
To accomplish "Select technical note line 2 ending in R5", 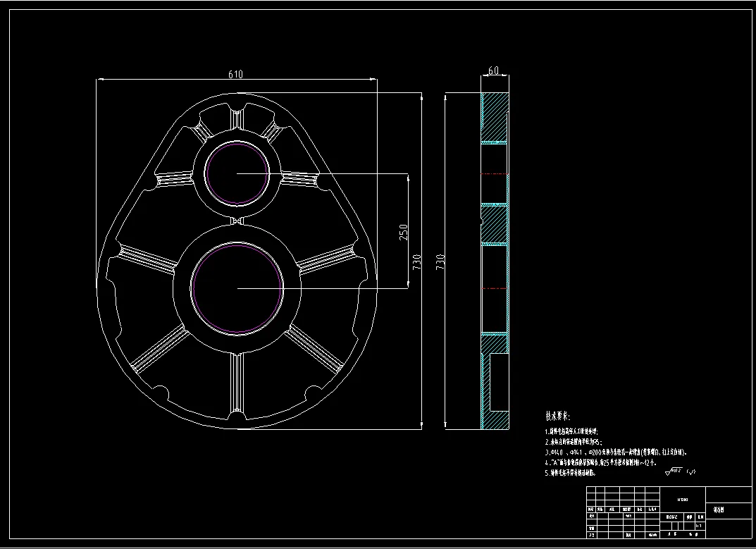I will 574,442.
